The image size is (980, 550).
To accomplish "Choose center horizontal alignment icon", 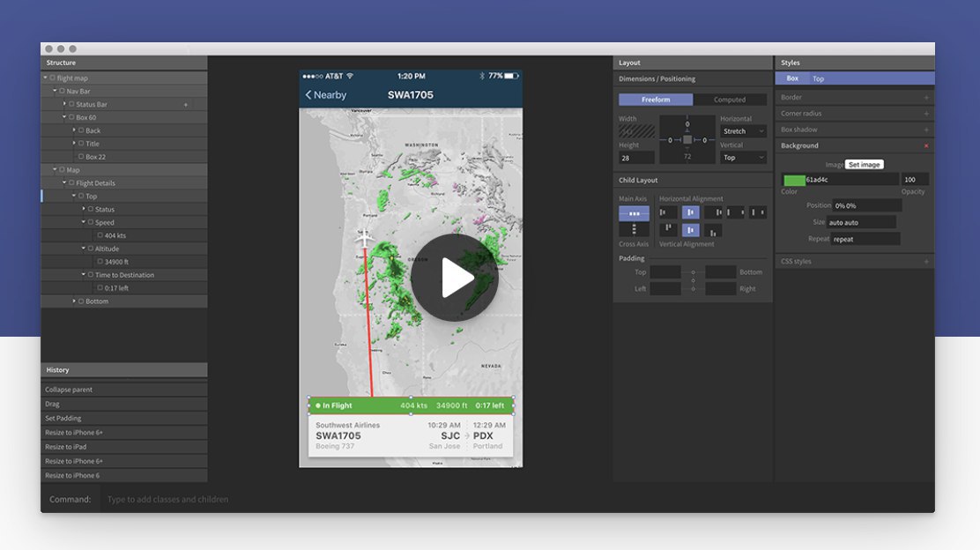I will [x=691, y=212].
